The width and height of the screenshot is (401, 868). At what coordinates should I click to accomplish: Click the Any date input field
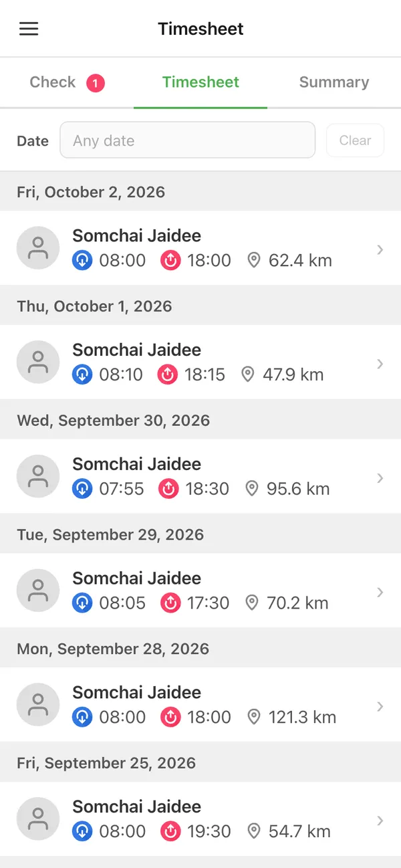[188, 140]
